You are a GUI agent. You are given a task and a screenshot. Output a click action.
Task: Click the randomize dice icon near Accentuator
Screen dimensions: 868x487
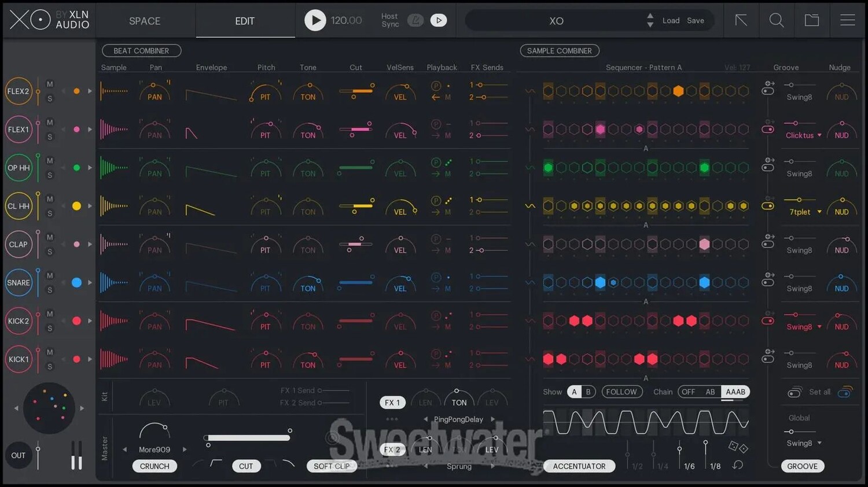point(738,447)
